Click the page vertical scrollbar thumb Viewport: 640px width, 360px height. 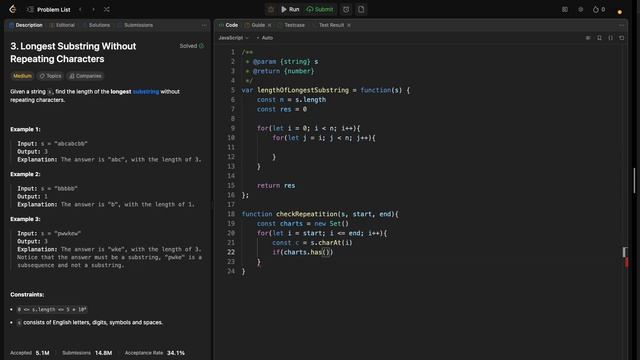point(634,180)
